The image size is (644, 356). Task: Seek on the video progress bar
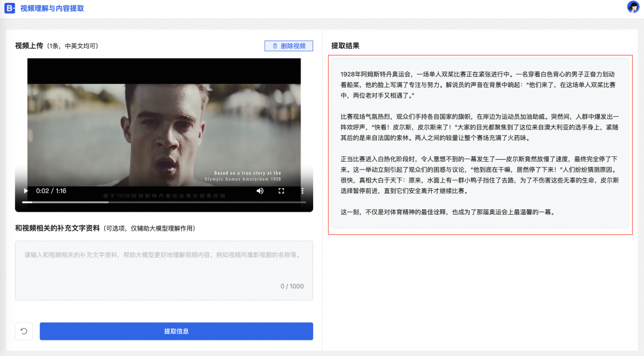pyautogui.click(x=164, y=202)
